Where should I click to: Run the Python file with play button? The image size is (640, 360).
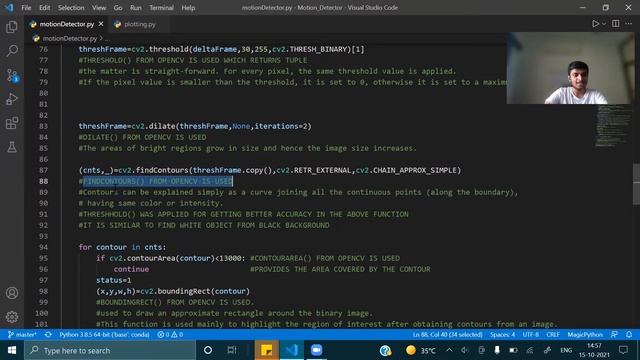(596, 24)
